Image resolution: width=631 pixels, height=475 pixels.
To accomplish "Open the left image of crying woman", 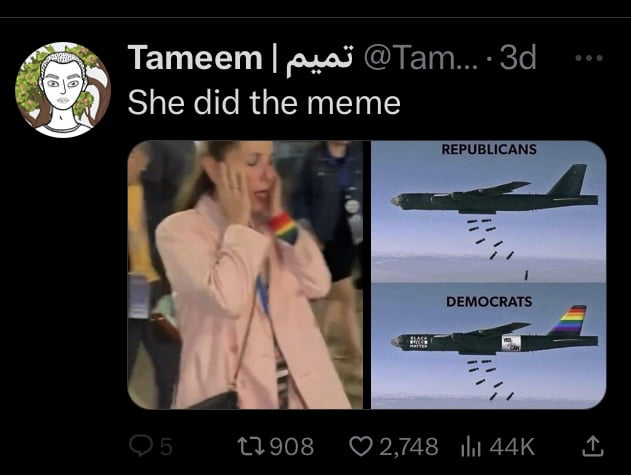I will tap(245, 275).
